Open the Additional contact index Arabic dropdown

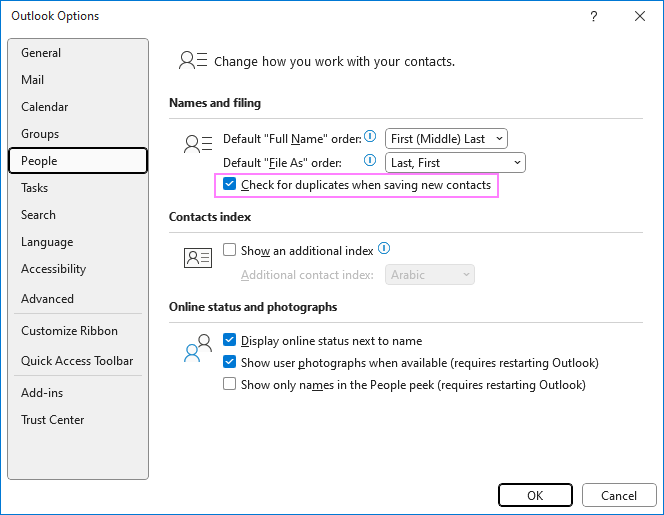coord(430,275)
